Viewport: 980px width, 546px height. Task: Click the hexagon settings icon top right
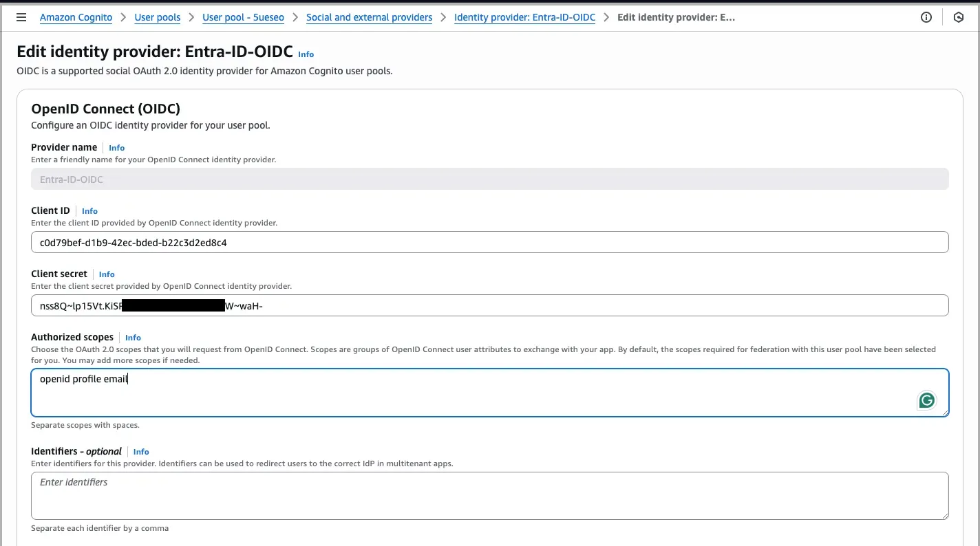(x=959, y=17)
